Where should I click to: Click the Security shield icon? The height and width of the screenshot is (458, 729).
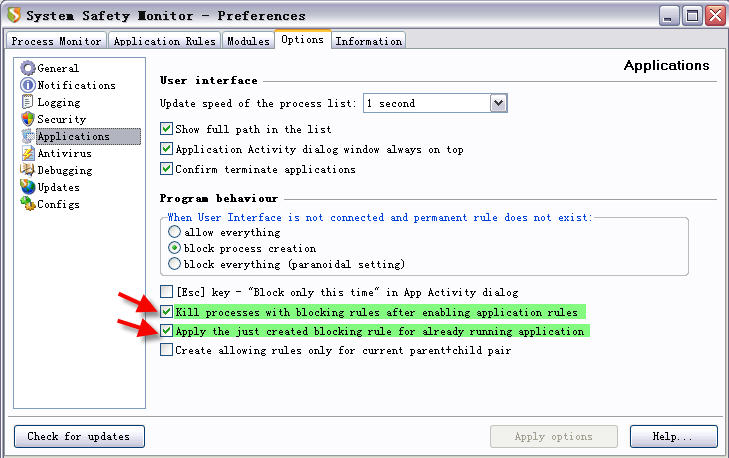28,119
